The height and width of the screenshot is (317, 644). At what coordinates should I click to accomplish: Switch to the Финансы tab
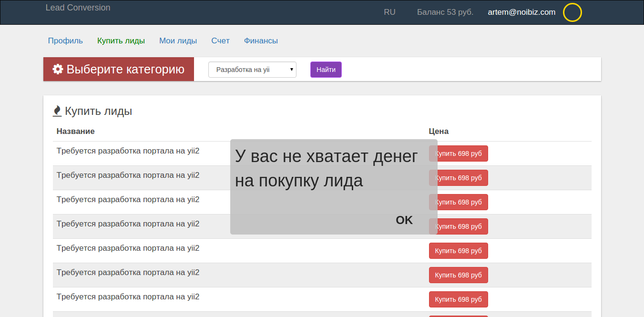pyautogui.click(x=261, y=41)
